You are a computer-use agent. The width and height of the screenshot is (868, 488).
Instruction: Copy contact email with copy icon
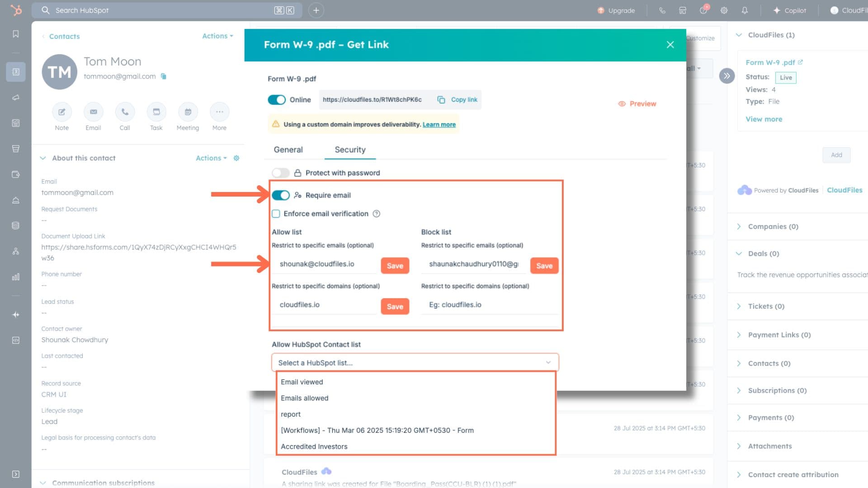[164, 76]
